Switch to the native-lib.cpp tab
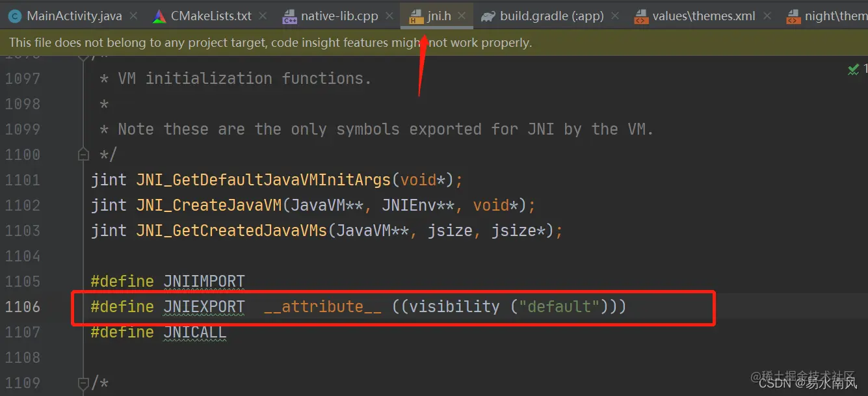 [339, 16]
